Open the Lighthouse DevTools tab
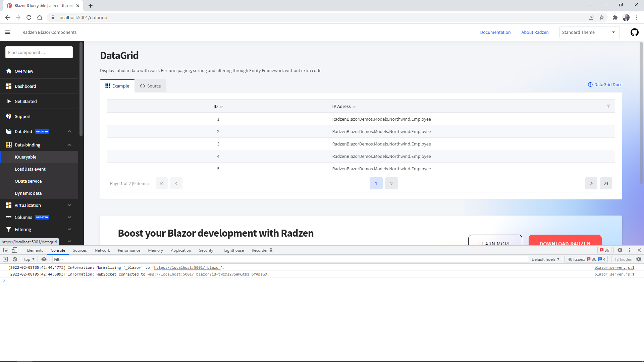Viewport: 644px width, 362px height. [x=234, y=250]
